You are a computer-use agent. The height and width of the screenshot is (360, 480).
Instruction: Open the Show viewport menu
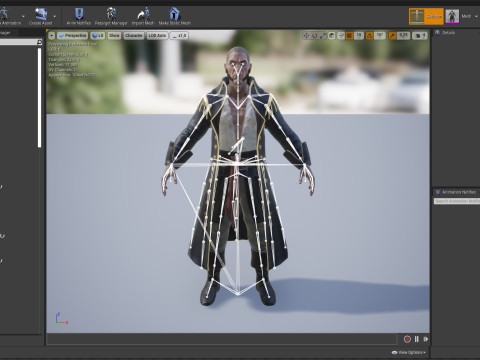[114, 35]
